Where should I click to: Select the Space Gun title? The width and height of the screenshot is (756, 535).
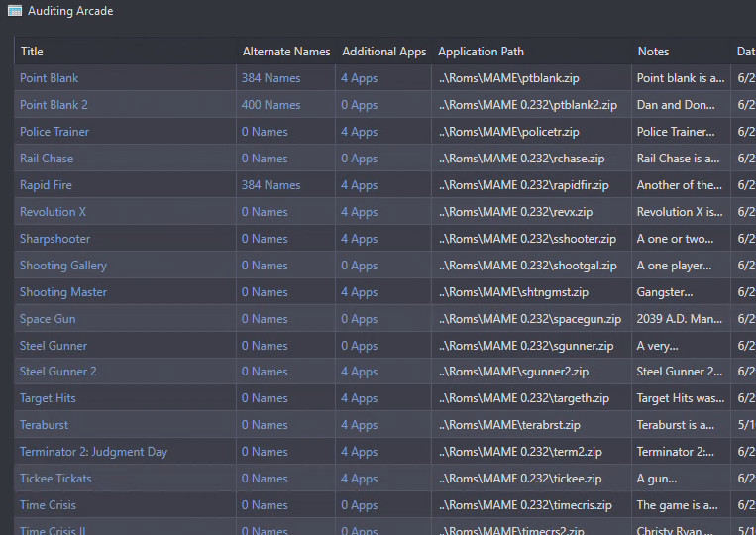(x=48, y=319)
